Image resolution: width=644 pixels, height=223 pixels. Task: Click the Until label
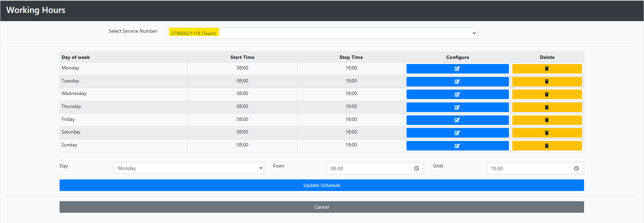[x=438, y=166]
